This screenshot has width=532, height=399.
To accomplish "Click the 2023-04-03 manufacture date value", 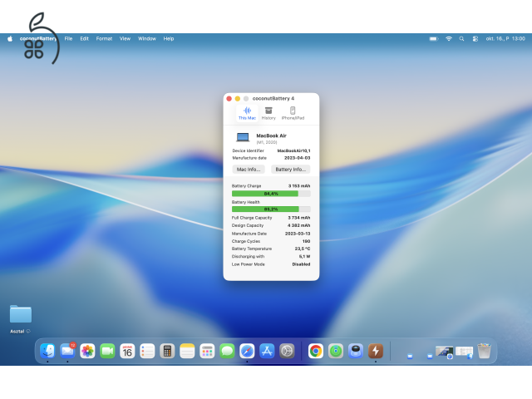I will coord(298,158).
